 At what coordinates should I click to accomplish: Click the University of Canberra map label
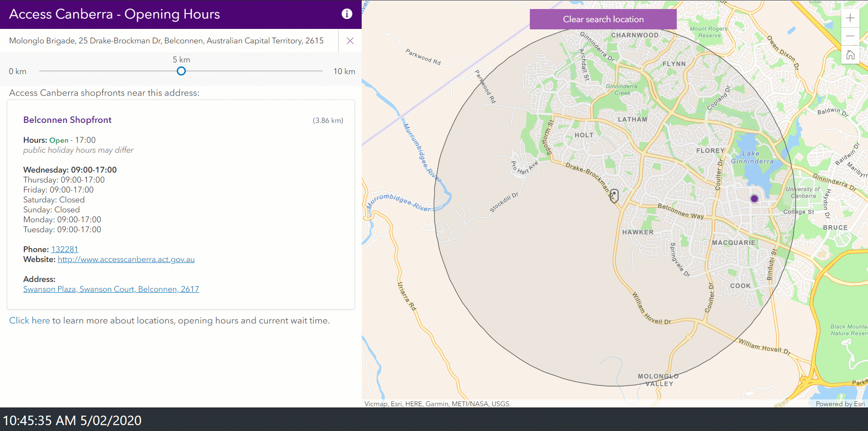point(803,192)
